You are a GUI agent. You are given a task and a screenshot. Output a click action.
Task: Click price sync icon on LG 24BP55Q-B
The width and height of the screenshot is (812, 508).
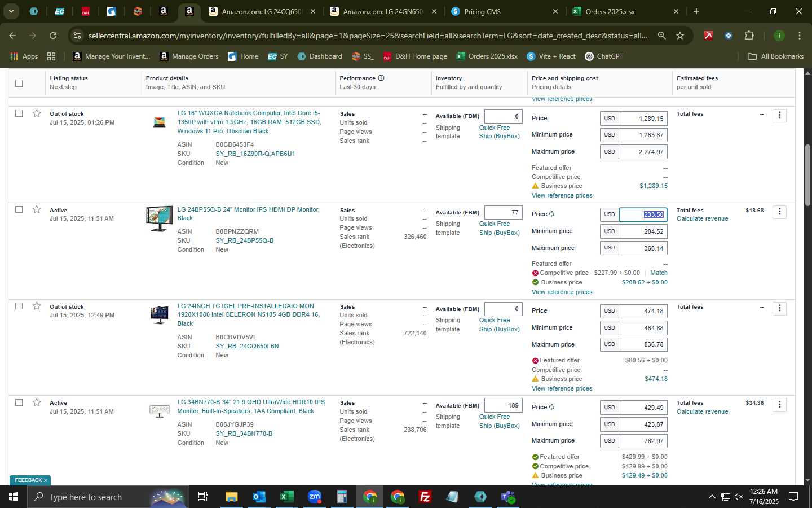(551, 214)
